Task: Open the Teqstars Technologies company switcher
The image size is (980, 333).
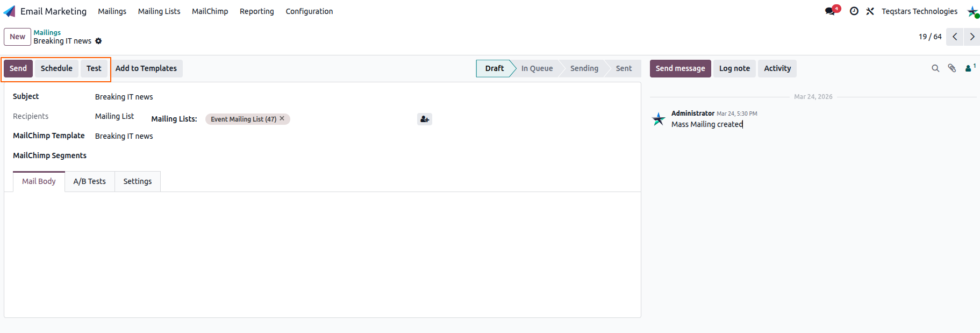Action: tap(919, 11)
